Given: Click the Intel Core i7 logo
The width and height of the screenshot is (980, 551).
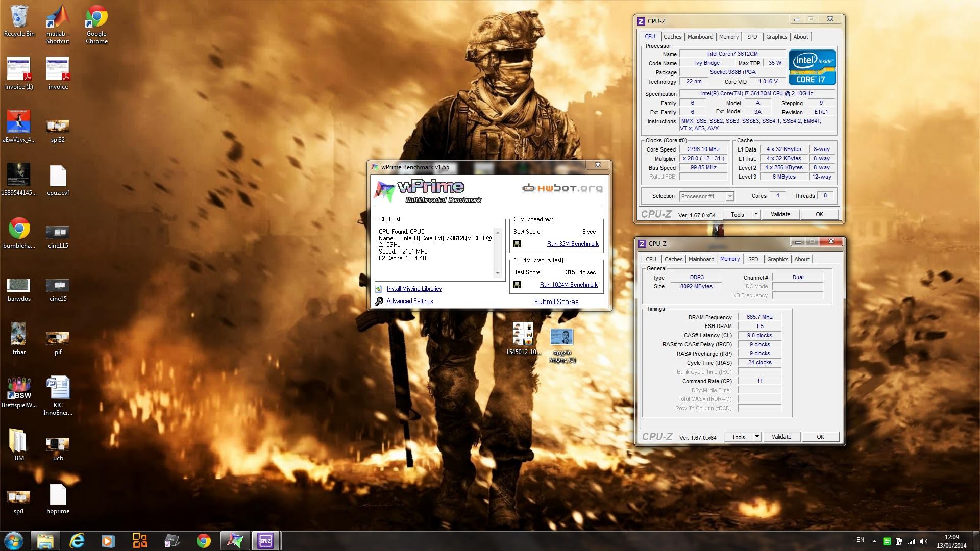Looking at the screenshot, I should 812,67.
